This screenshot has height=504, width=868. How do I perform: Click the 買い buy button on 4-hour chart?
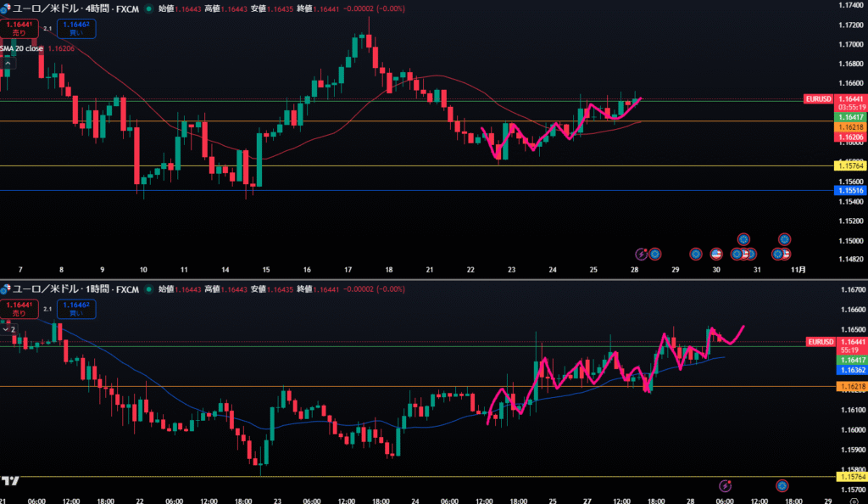pyautogui.click(x=76, y=28)
